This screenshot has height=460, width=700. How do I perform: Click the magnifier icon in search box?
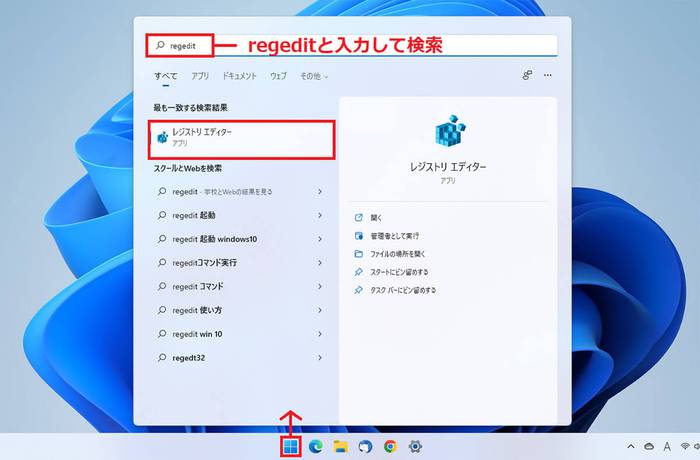pyautogui.click(x=160, y=45)
